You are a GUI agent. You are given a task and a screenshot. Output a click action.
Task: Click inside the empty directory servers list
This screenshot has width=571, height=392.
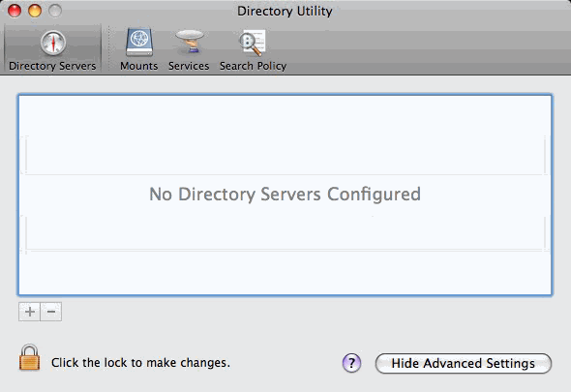pyautogui.click(x=285, y=195)
